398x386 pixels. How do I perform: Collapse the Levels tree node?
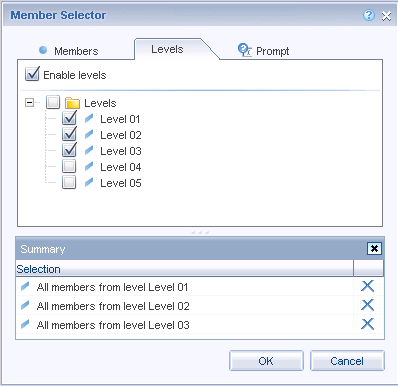29,102
